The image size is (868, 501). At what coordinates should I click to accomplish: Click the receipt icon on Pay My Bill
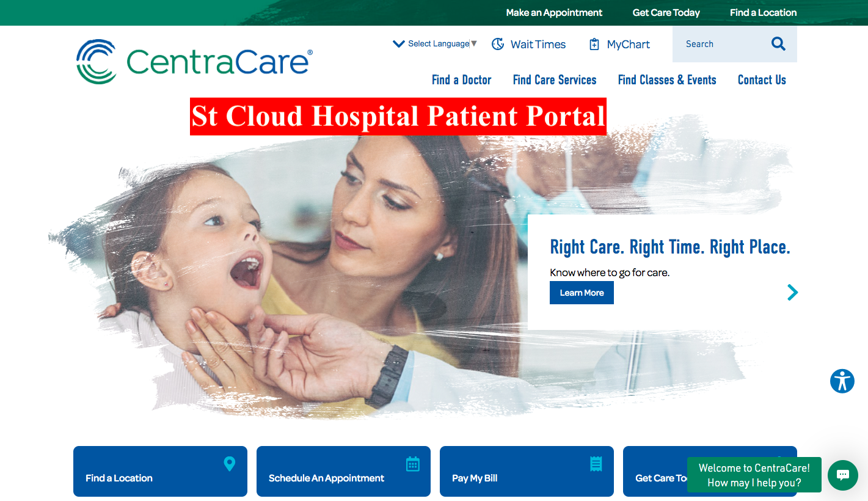click(x=596, y=464)
